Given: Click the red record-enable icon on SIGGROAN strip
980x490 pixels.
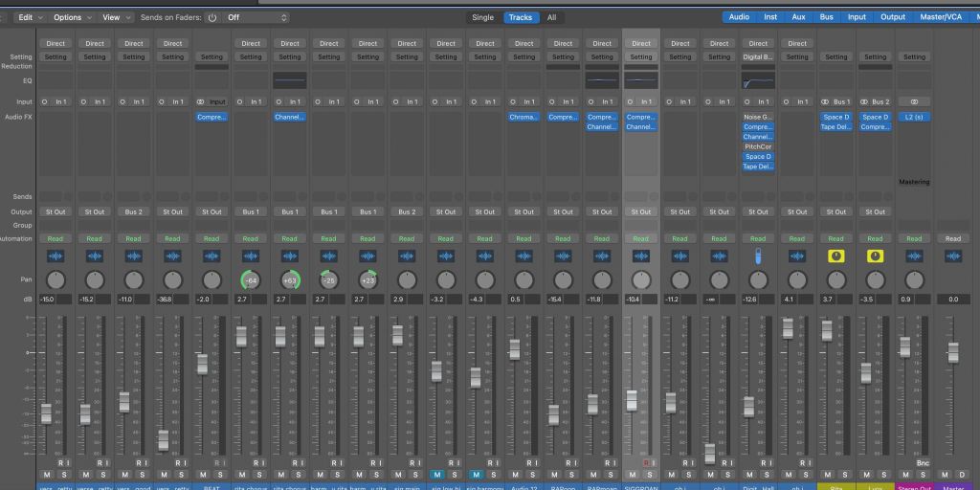Looking at the screenshot, I should pyautogui.click(x=647, y=463).
